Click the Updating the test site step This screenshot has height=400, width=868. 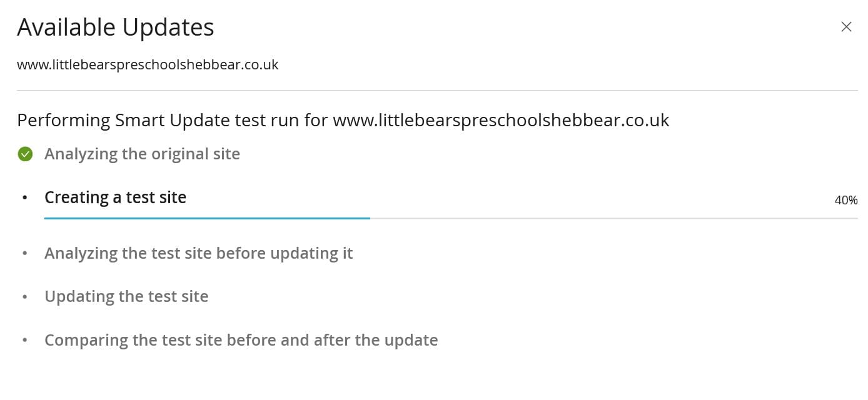pos(126,296)
